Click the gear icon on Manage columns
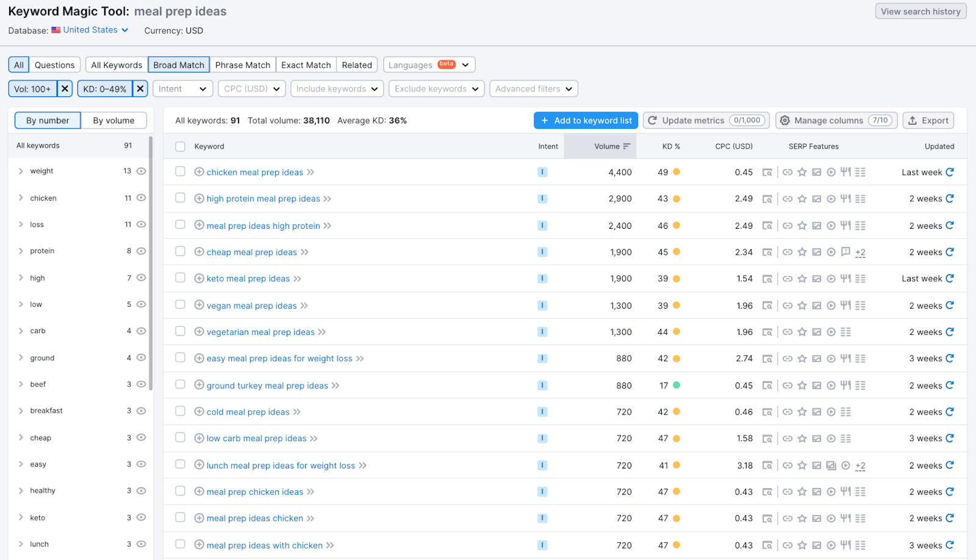976x560 pixels. pyautogui.click(x=785, y=120)
